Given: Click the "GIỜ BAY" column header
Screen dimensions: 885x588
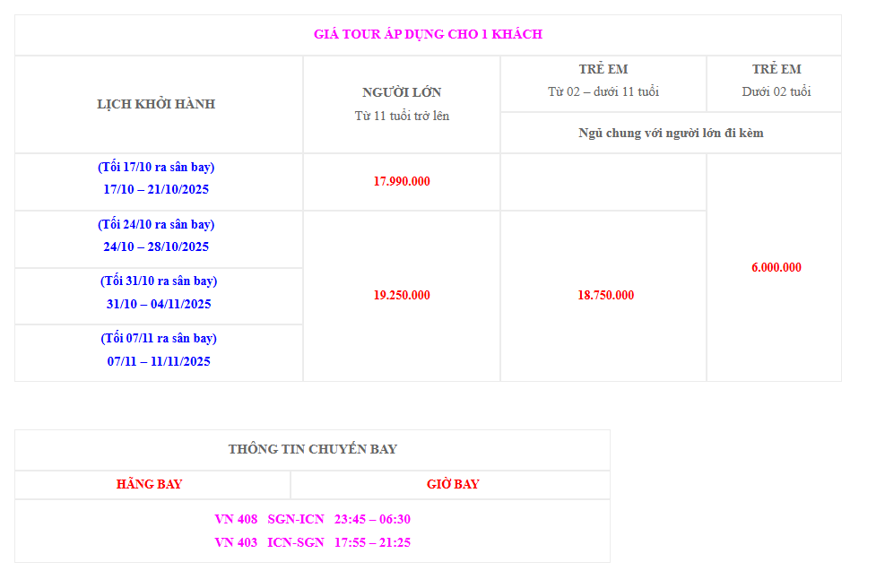Looking at the screenshot, I should point(452,484).
